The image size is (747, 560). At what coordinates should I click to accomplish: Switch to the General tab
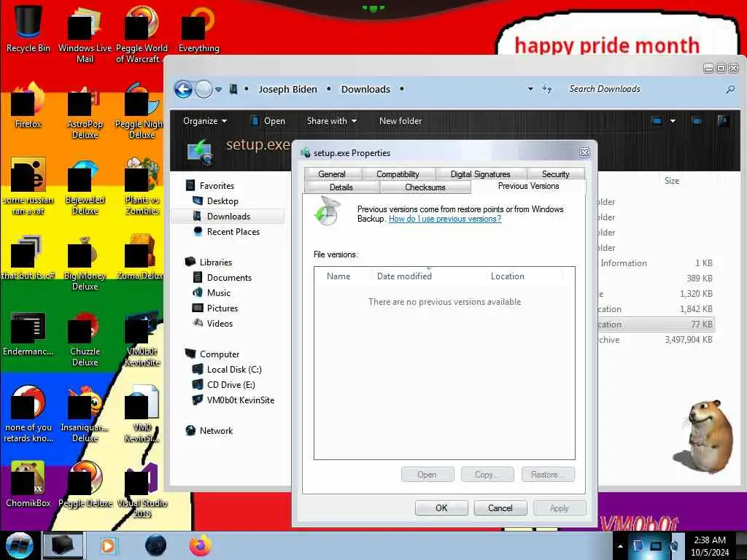pos(332,174)
